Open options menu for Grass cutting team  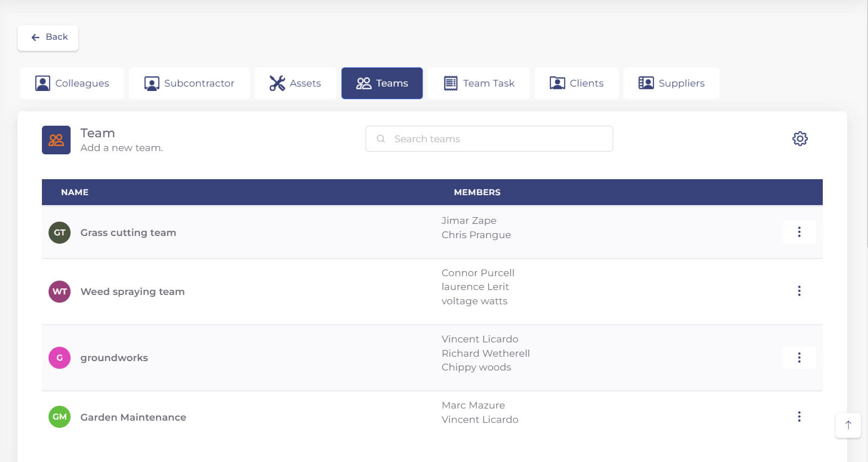point(799,232)
